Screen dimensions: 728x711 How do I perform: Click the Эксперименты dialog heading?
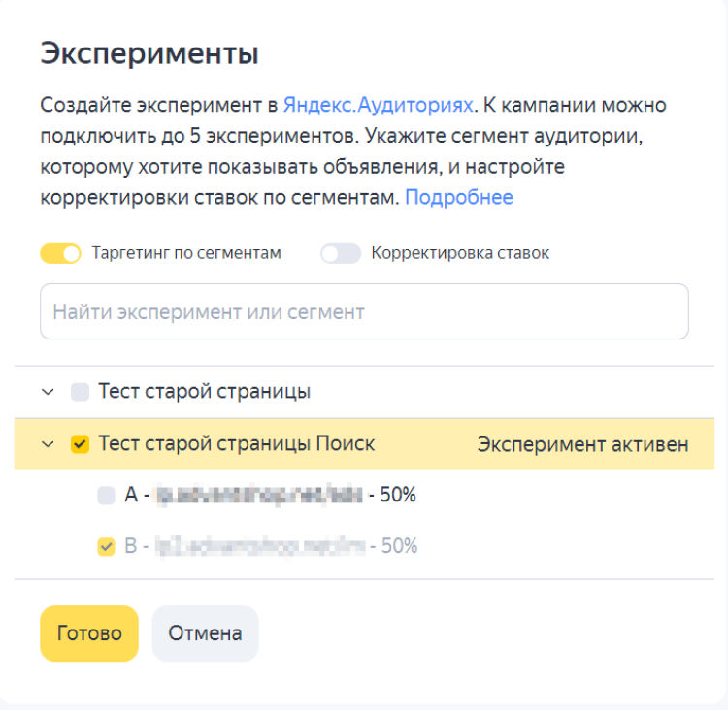click(x=149, y=53)
